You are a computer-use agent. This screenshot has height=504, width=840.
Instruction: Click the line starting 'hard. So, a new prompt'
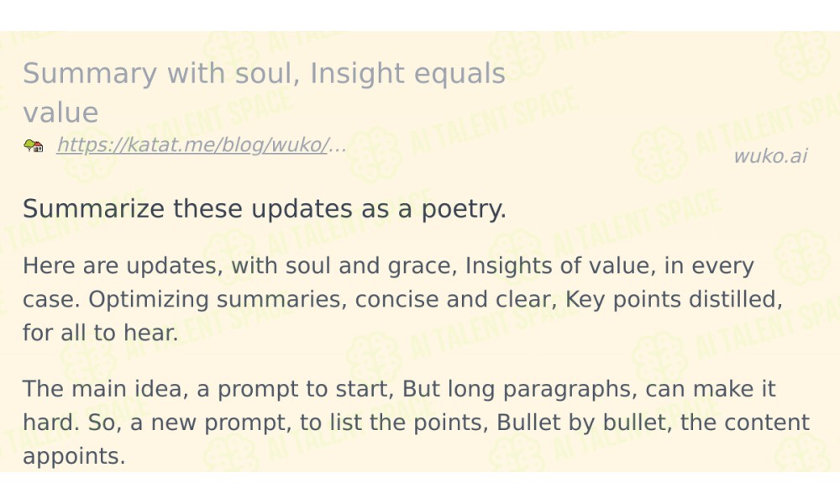417,422
